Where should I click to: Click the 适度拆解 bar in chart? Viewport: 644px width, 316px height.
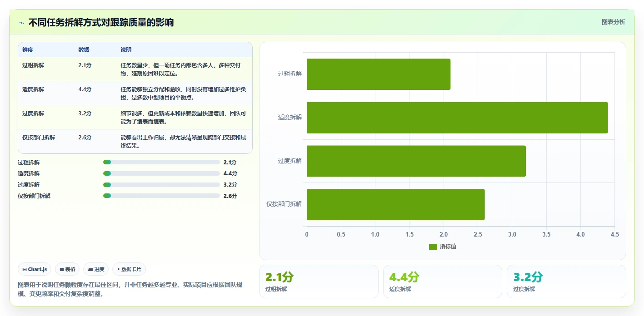click(457, 118)
